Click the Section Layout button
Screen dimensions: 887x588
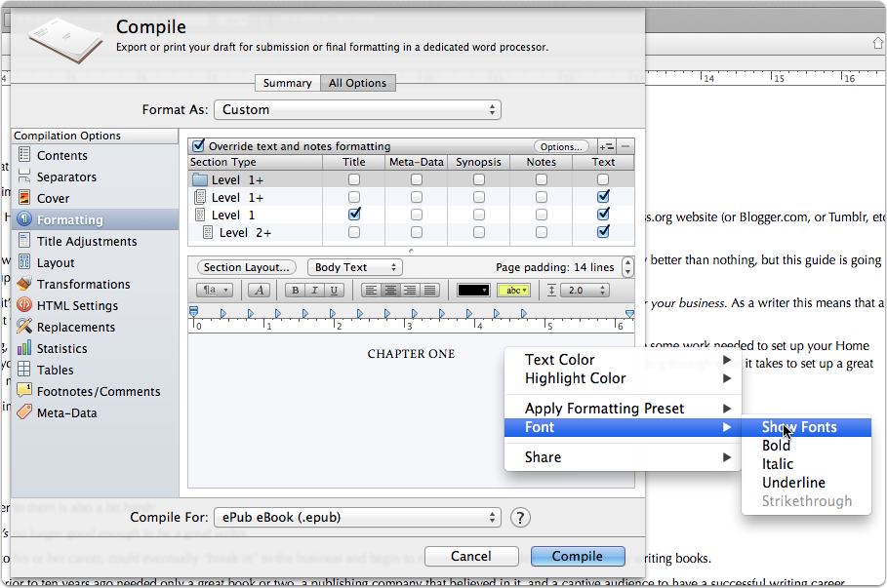coord(247,267)
